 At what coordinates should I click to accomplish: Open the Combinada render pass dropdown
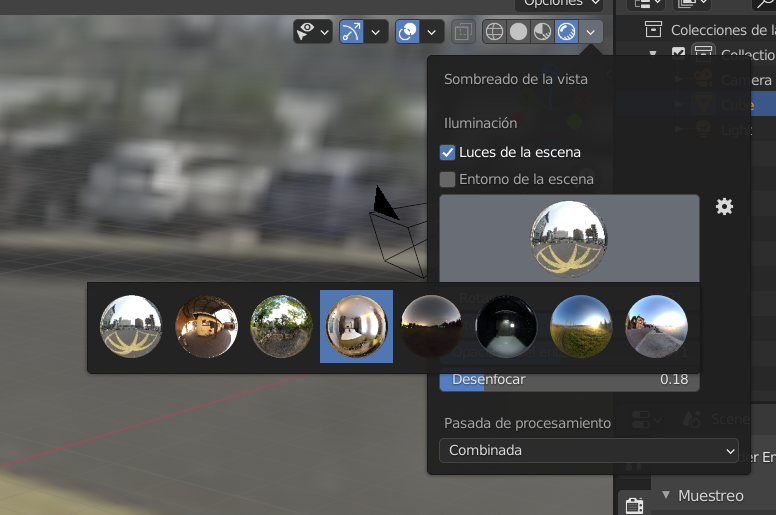(x=588, y=450)
